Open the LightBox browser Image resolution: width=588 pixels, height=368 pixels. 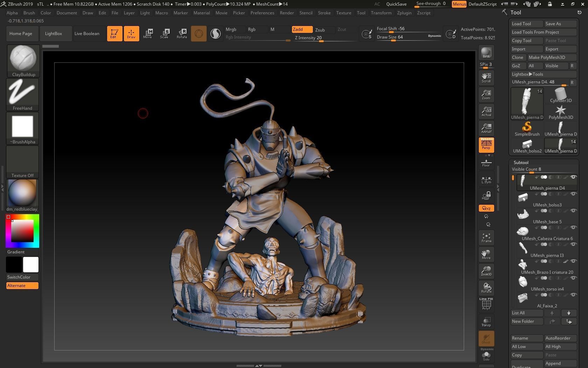(54, 33)
